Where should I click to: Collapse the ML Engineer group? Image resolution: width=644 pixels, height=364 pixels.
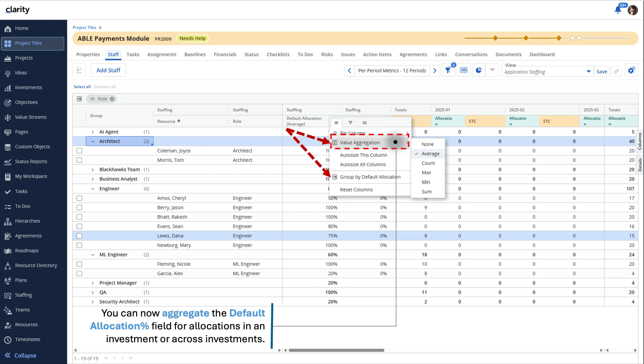point(93,255)
